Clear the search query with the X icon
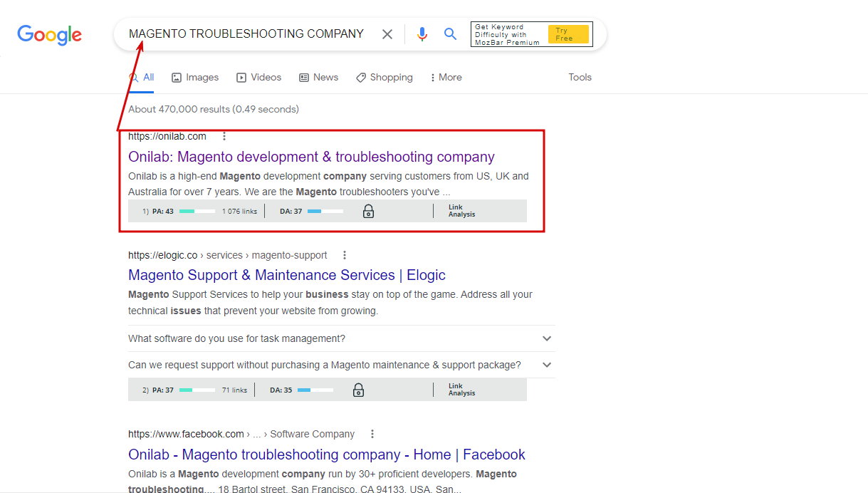The image size is (868, 493). click(x=387, y=33)
